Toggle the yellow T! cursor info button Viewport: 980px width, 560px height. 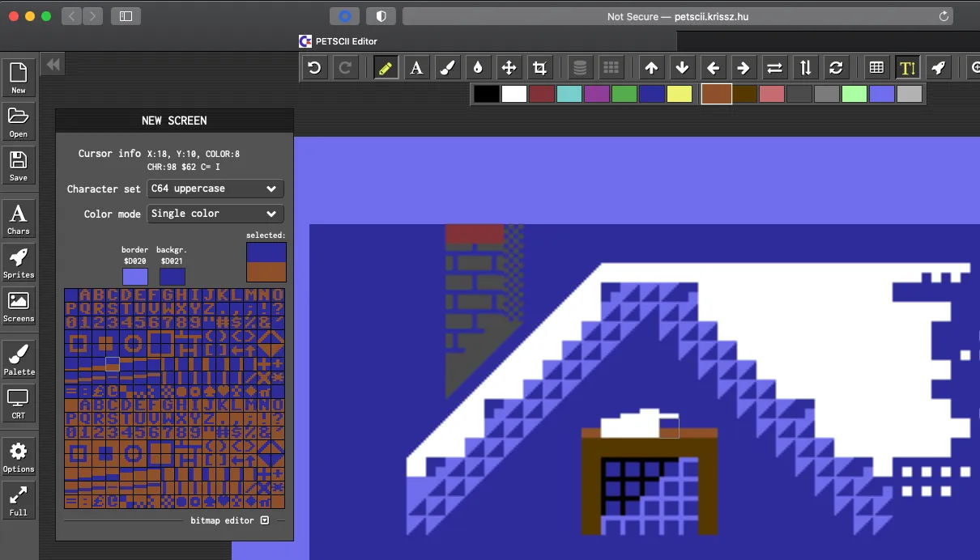pyautogui.click(x=907, y=68)
